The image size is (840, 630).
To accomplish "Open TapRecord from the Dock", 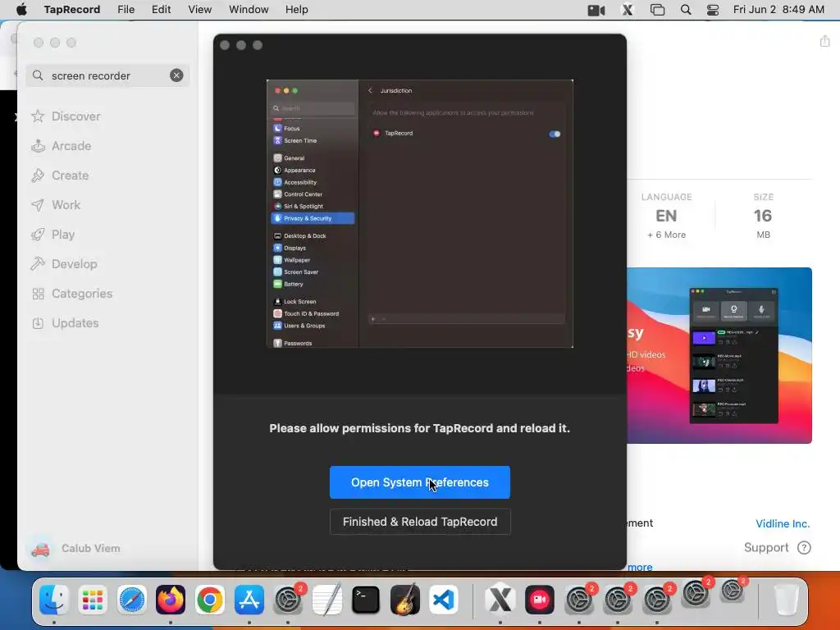I will 540,600.
